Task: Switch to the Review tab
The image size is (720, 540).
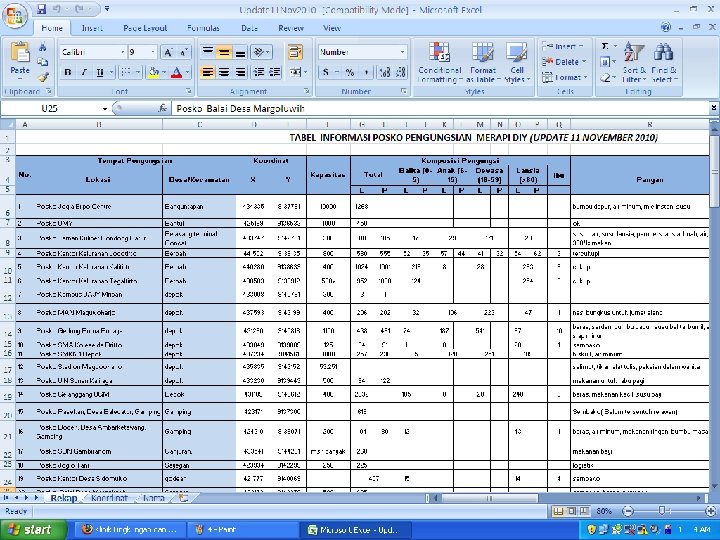Action: [x=291, y=28]
